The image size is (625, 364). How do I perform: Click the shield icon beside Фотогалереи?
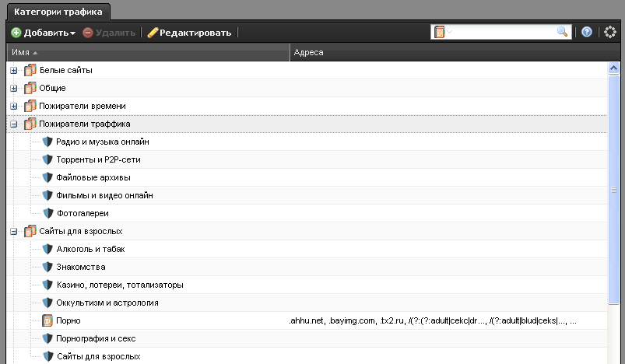tap(47, 213)
